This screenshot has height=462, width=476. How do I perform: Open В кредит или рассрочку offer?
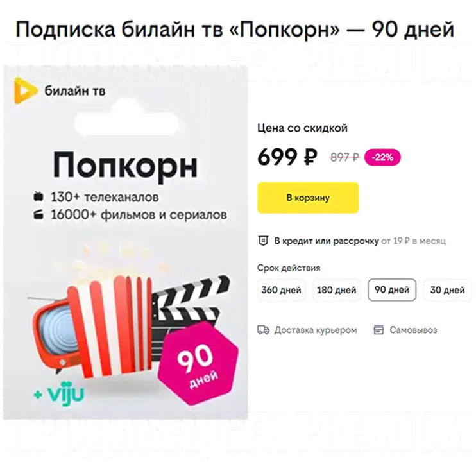tap(327, 241)
